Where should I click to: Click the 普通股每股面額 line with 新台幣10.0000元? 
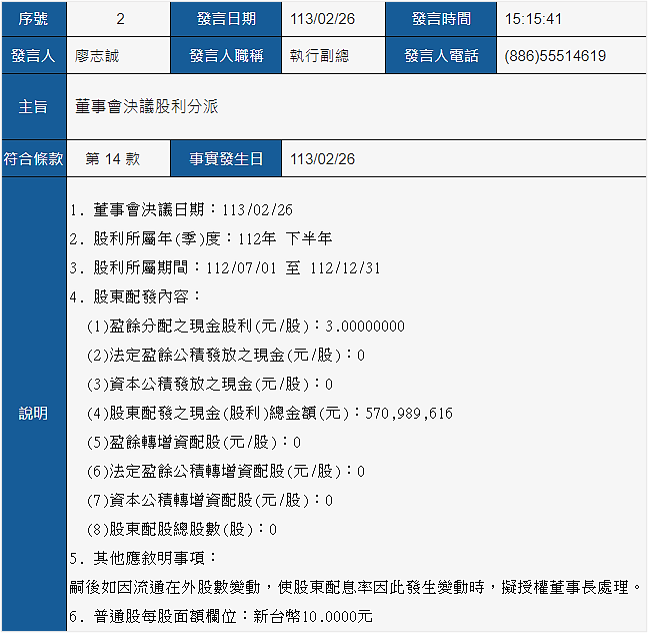220,616
